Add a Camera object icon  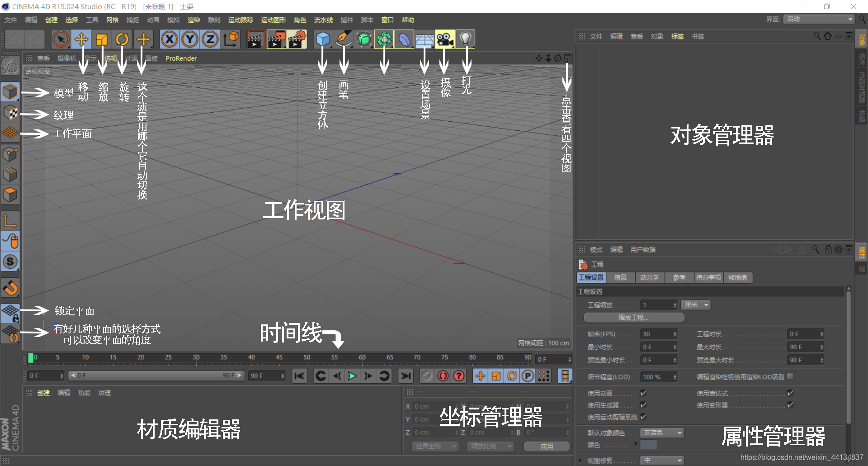coord(445,39)
